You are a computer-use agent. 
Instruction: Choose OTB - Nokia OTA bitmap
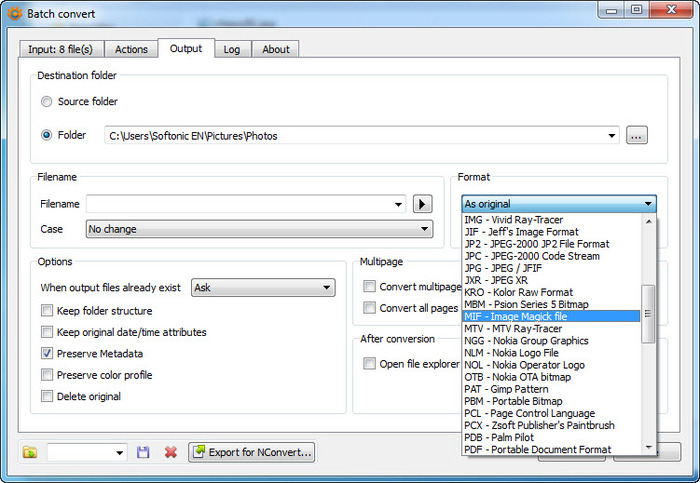tap(551, 377)
